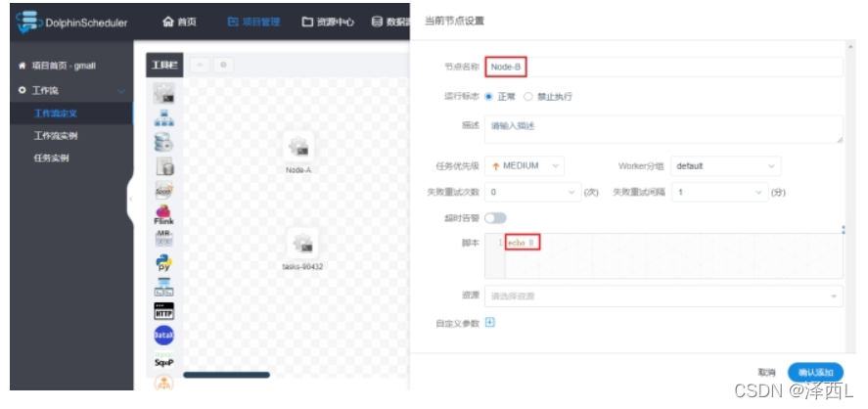868x409 pixels.
Task: Select the Shell task icon in toolbar
Action: tap(163, 94)
